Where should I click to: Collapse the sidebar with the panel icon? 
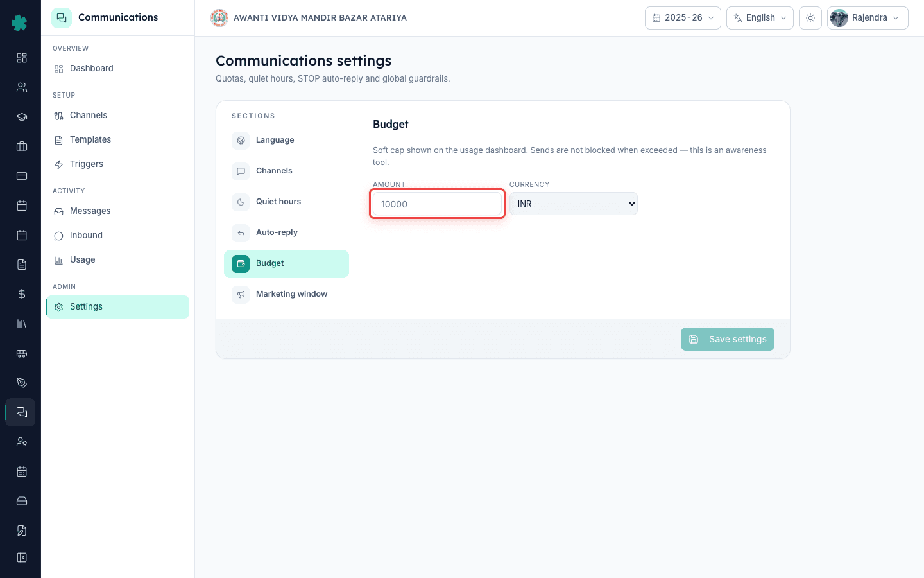pyautogui.click(x=22, y=557)
